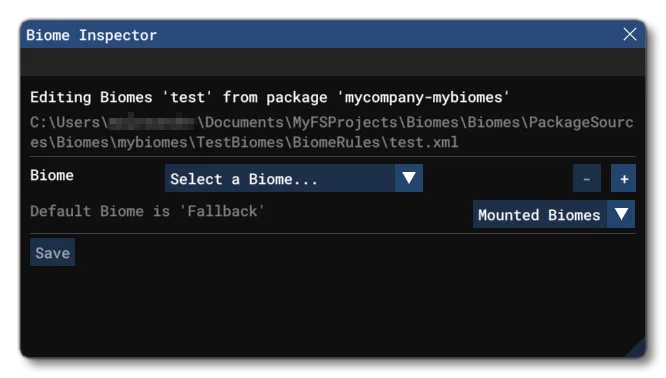Click the Biome field label
This screenshot has height=378, width=666.
pos(52,175)
